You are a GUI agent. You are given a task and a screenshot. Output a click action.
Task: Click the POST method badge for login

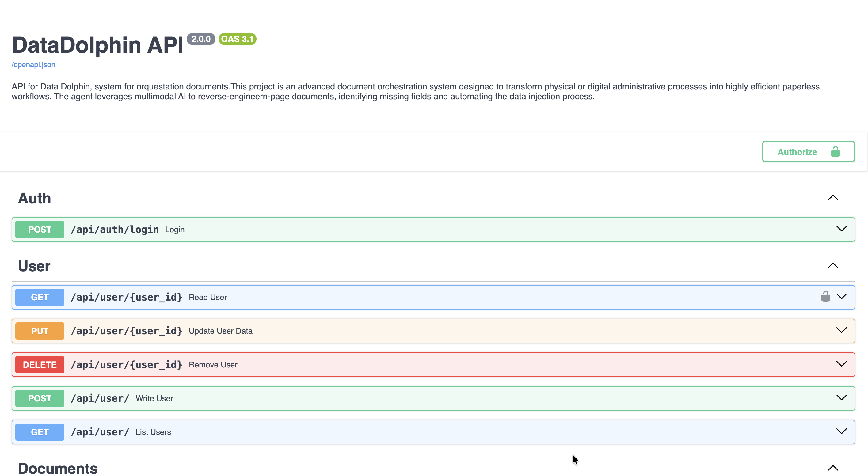(40, 230)
